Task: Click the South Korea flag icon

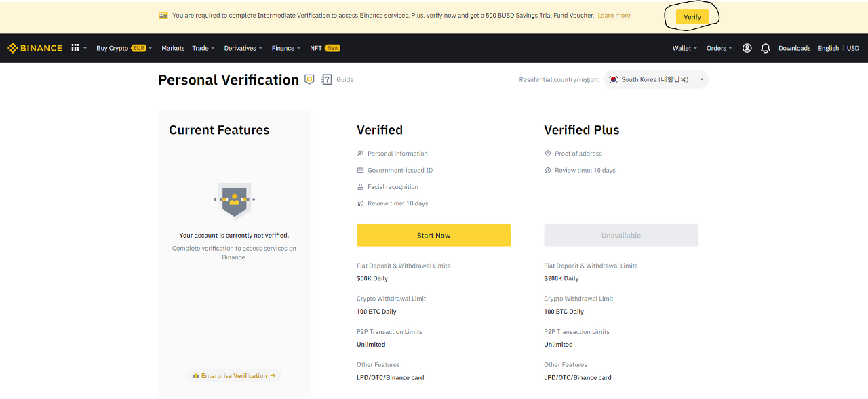Action: 614,79
